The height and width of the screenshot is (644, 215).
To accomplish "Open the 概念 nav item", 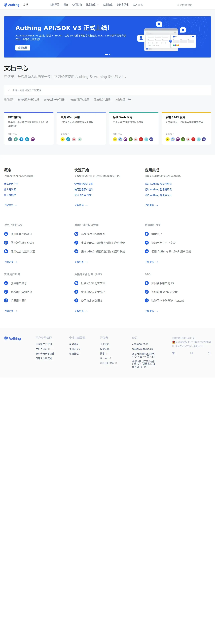I will (66, 5).
